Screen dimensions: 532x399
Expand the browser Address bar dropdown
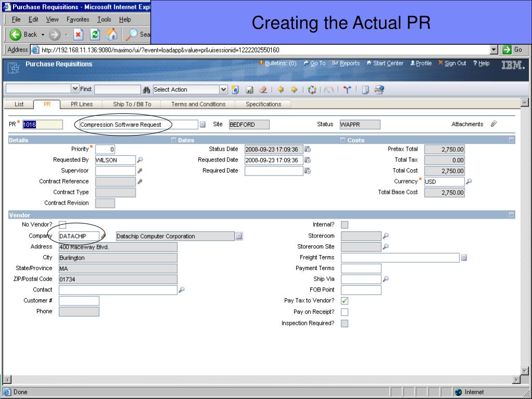pyautogui.click(x=494, y=50)
